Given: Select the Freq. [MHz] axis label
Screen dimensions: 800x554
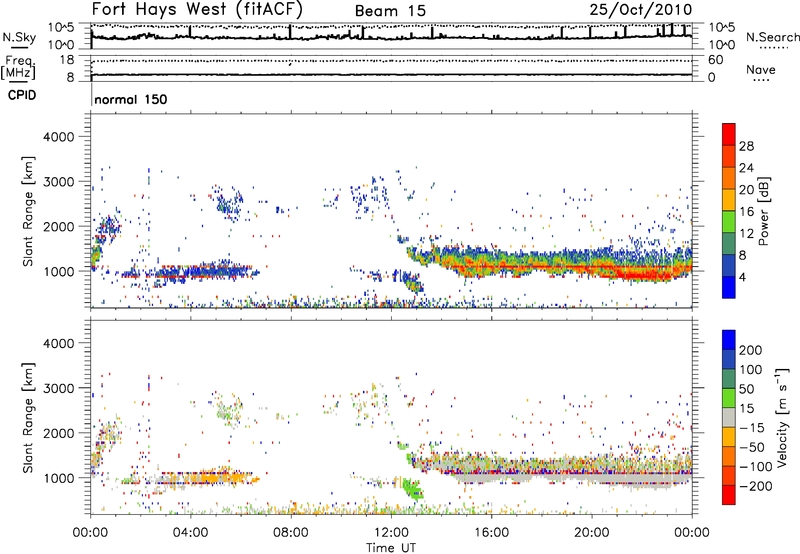Looking at the screenshot, I should click(18, 68).
